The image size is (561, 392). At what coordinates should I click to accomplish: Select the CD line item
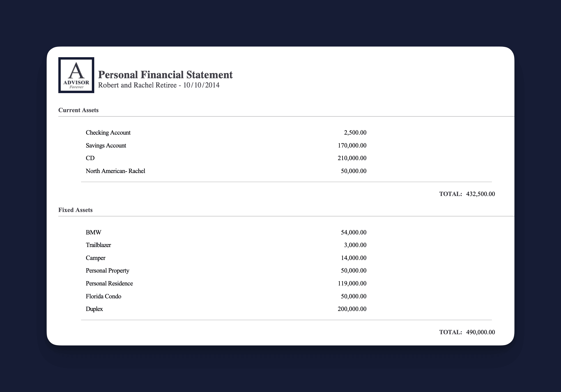[90, 158]
